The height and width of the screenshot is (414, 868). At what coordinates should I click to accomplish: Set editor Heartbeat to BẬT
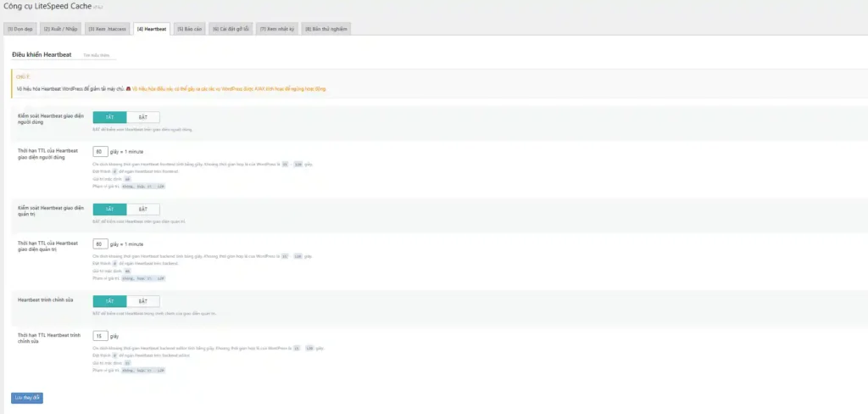coord(142,301)
